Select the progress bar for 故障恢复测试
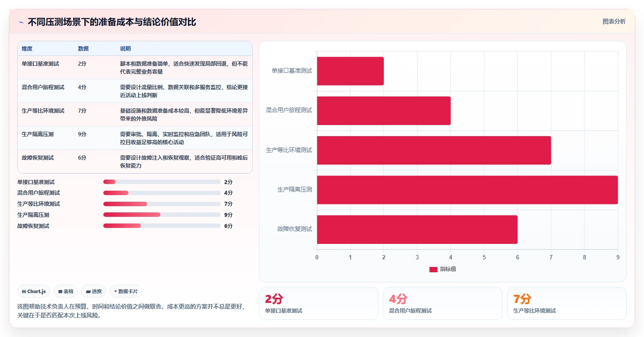The image size is (644, 337). click(162, 226)
